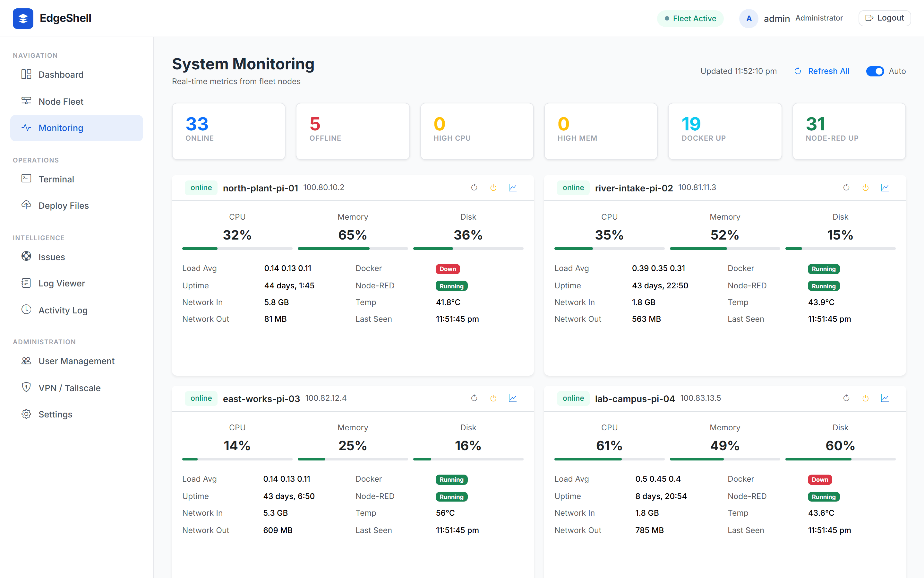Click the Settings gear icon
This screenshot has width=924, height=578.
[26, 414]
